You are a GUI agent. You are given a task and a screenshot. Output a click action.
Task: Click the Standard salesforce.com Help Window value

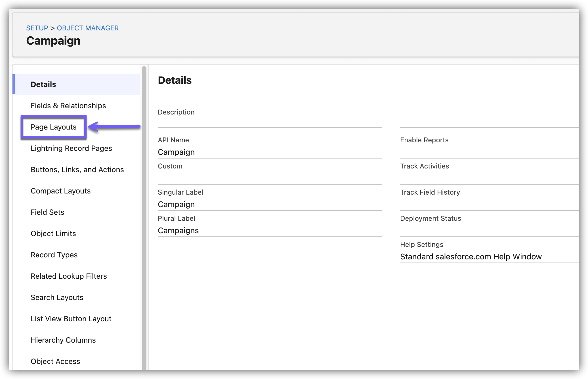tap(471, 257)
